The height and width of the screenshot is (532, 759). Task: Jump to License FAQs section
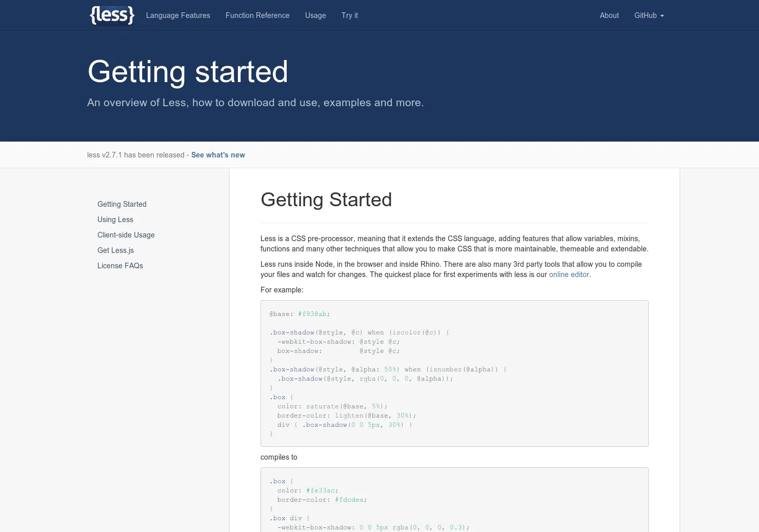coord(120,266)
